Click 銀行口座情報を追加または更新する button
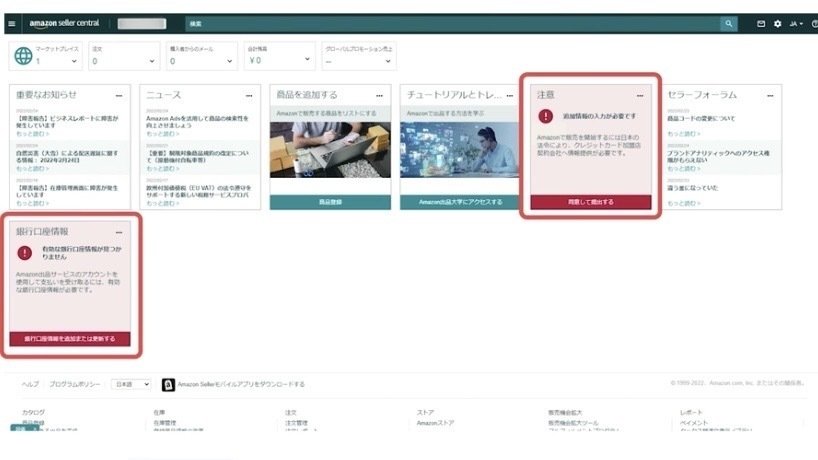818x460 pixels. [70, 338]
